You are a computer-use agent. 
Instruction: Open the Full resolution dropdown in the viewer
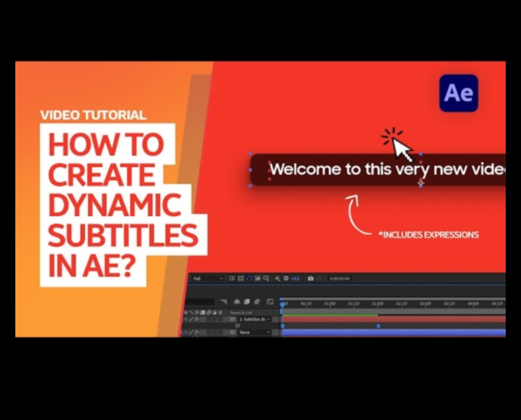point(208,278)
